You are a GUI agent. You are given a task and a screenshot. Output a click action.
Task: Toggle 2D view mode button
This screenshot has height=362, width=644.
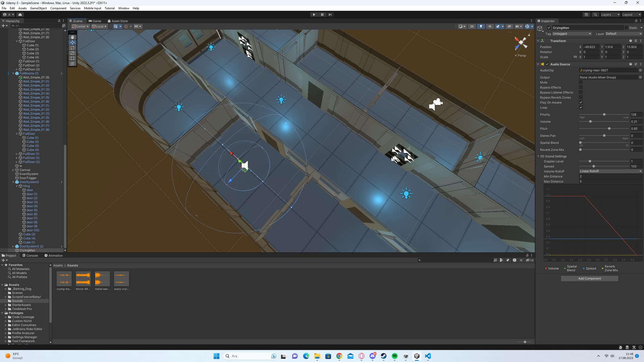tap(472, 26)
